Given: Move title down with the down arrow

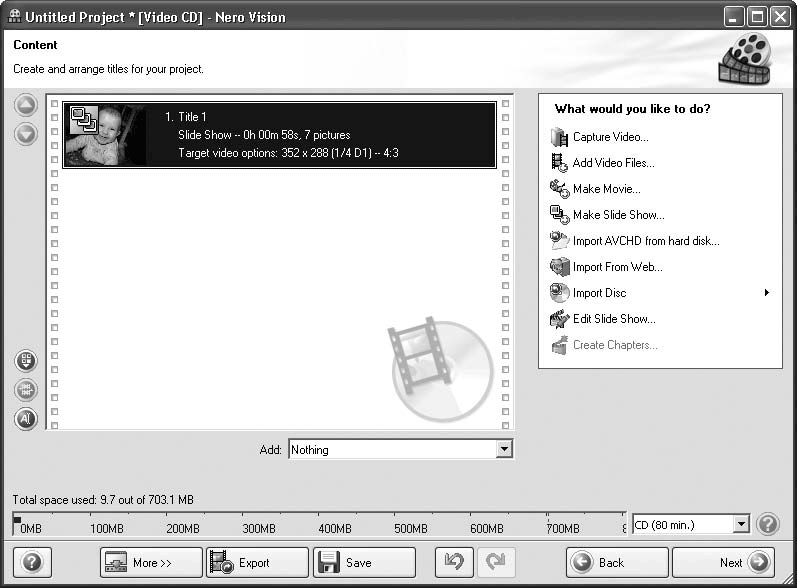Looking at the screenshot, I should (26, 133).
